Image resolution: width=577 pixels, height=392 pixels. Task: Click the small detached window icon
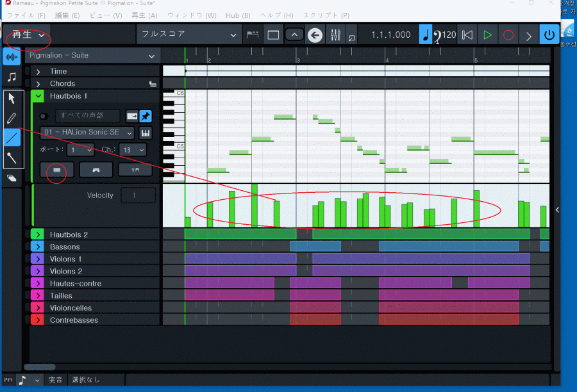pyautogui.click(x=352, y=38)
